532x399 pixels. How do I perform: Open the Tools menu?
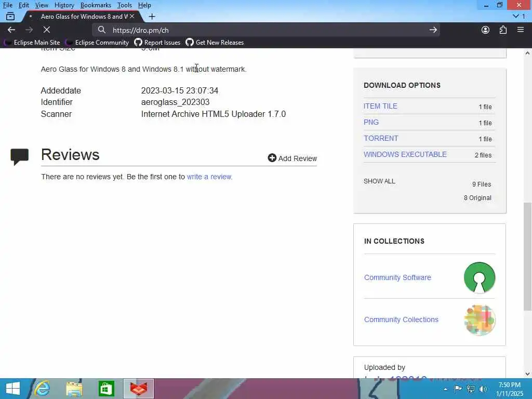125,5
